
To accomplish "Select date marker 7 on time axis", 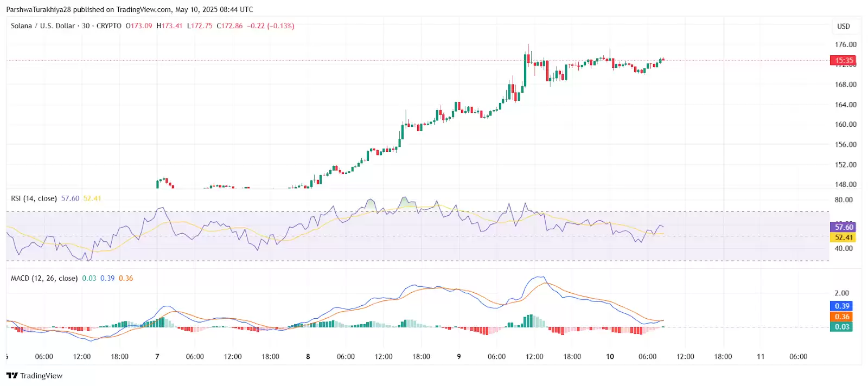I will coord(157,357).
